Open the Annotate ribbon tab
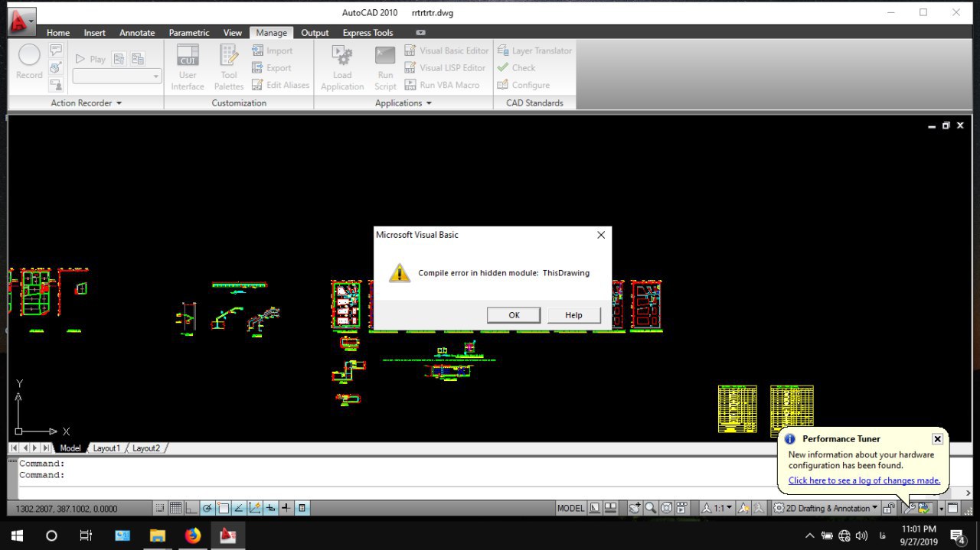 pyautogui.click(x=137, y=33)
